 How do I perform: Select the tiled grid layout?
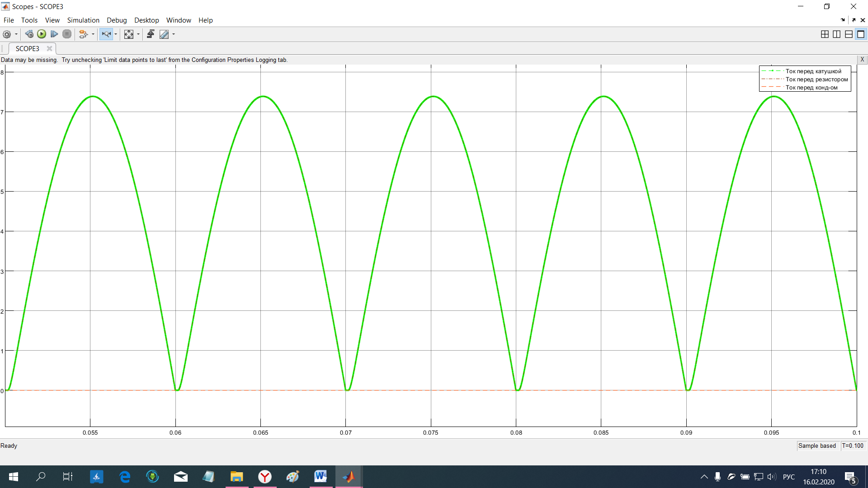[x=825, y=34]
